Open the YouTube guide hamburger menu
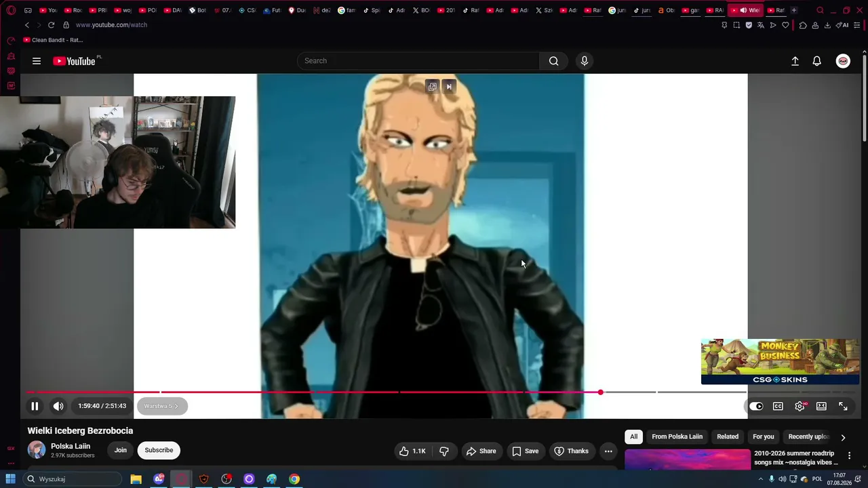Viewport: 868px width, 488px height. pos(37,61)
